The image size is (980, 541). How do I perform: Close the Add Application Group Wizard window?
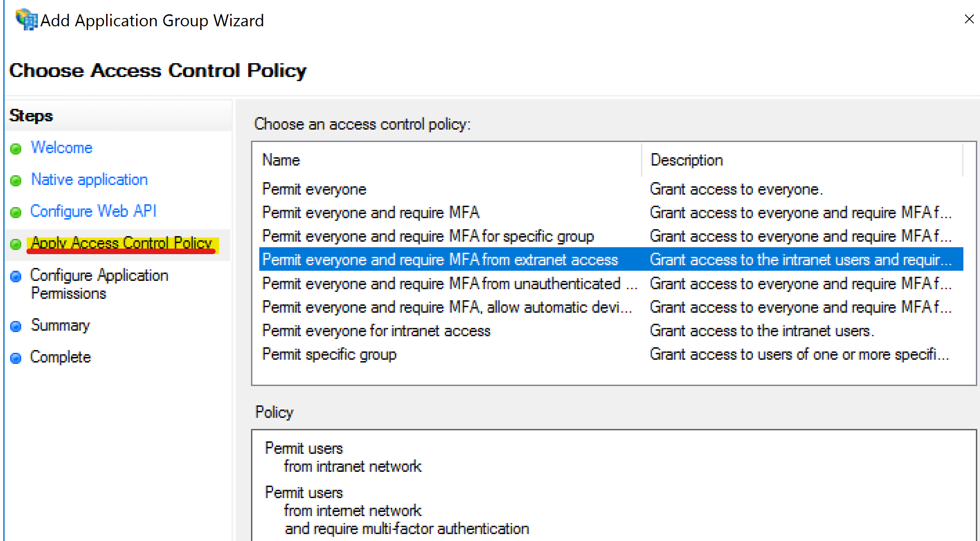coord(969,19)
